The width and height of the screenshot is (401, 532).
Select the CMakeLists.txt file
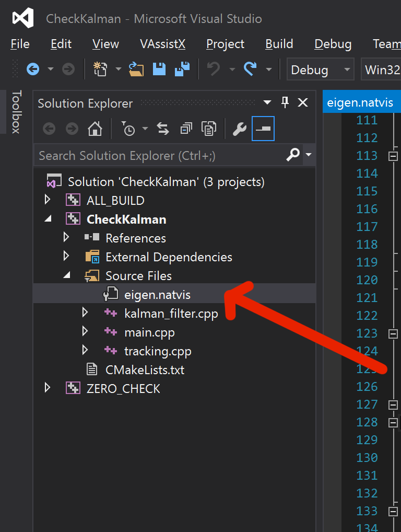tap(145, 370)
